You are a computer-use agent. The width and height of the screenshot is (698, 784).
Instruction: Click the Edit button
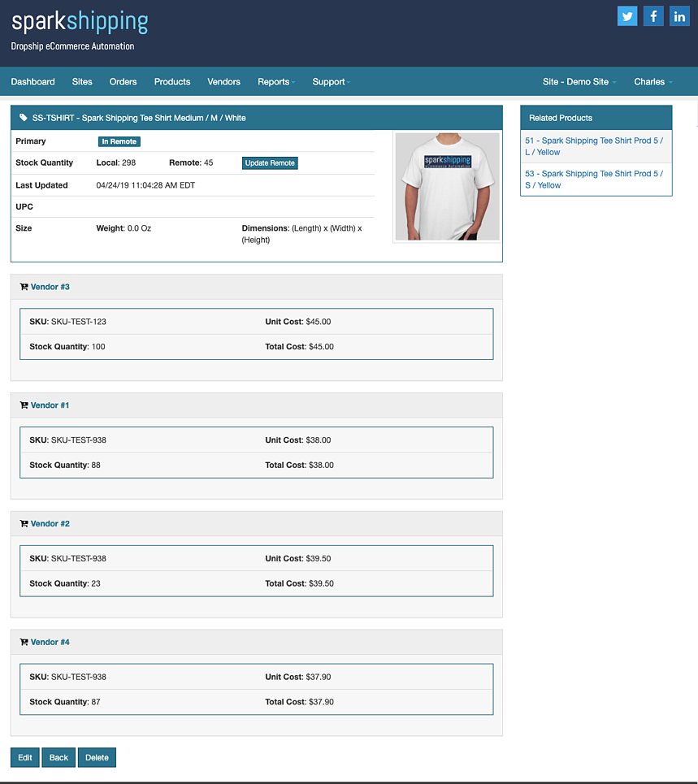(x=25, y=757)
